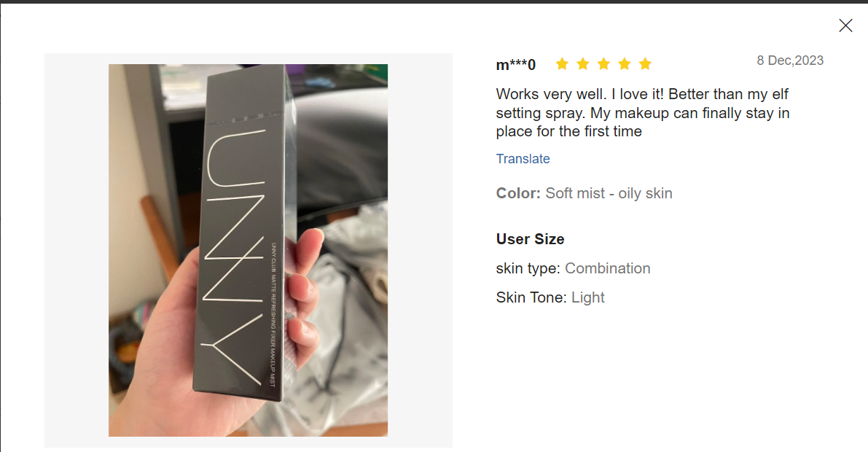Click the "User Size" heading
Image resolution: width=868 pixels, height=452 pixels.
(x=530, y=239)
